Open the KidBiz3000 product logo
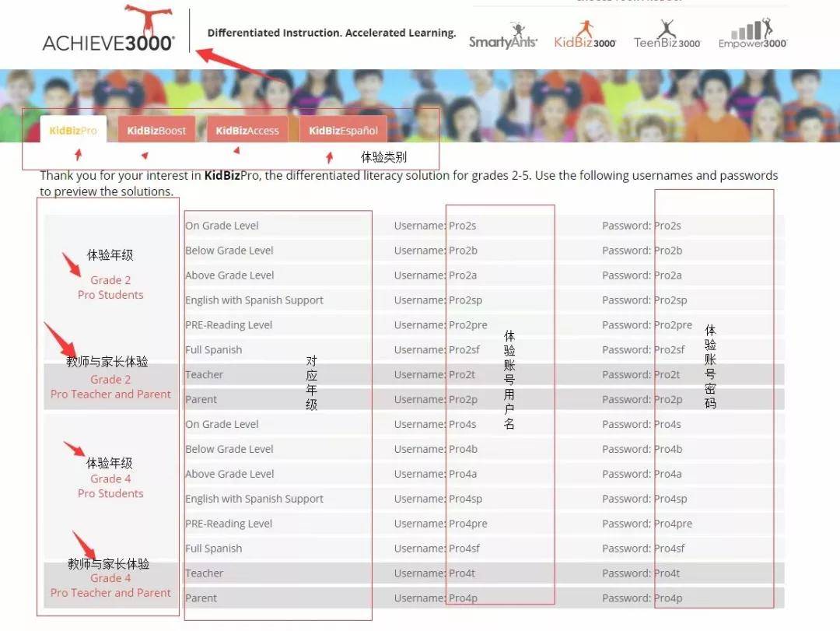Viewport: 840px width, 631px height. 584,35
